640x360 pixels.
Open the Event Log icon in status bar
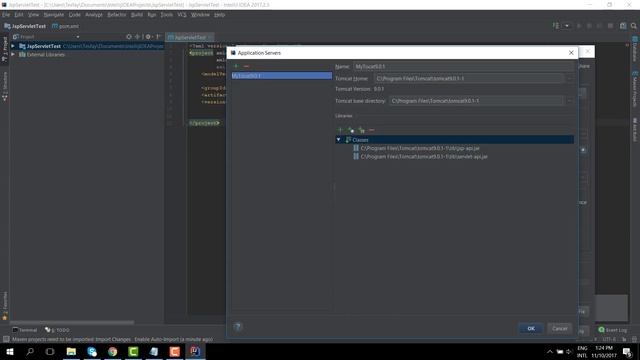(x=601, y=330)
